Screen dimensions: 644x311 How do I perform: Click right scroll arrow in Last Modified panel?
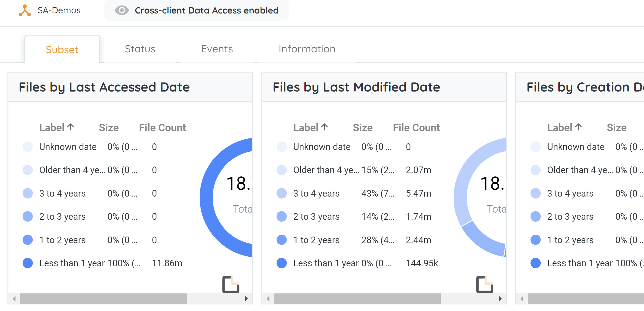pyautogui.click(x=500, y=299)
